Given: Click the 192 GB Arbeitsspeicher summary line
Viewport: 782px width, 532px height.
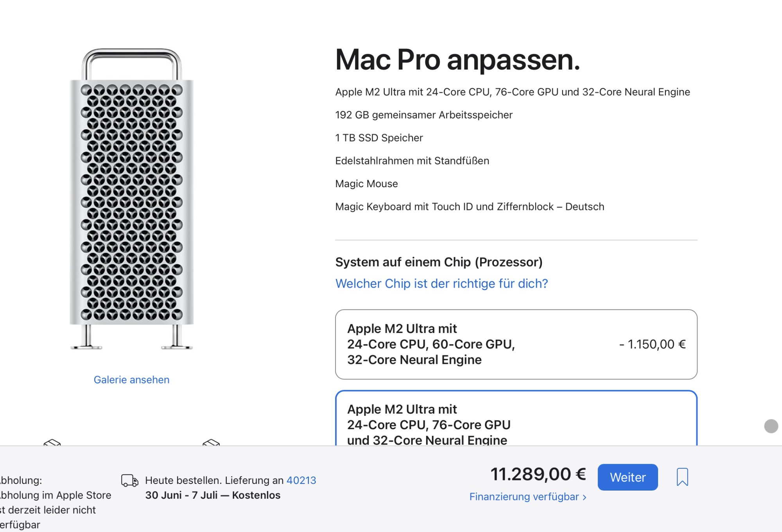Looking at the screenshot, I should (x=424, y=115).
